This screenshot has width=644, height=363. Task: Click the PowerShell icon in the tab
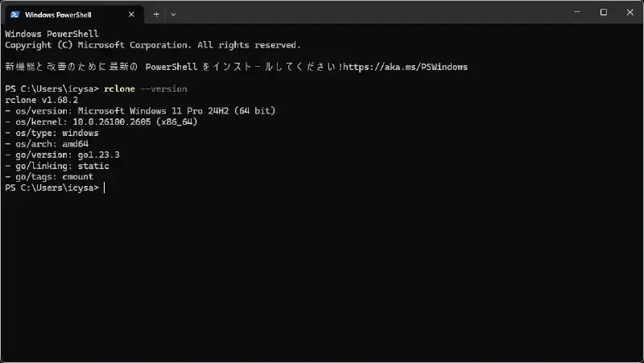pos(14,14)
